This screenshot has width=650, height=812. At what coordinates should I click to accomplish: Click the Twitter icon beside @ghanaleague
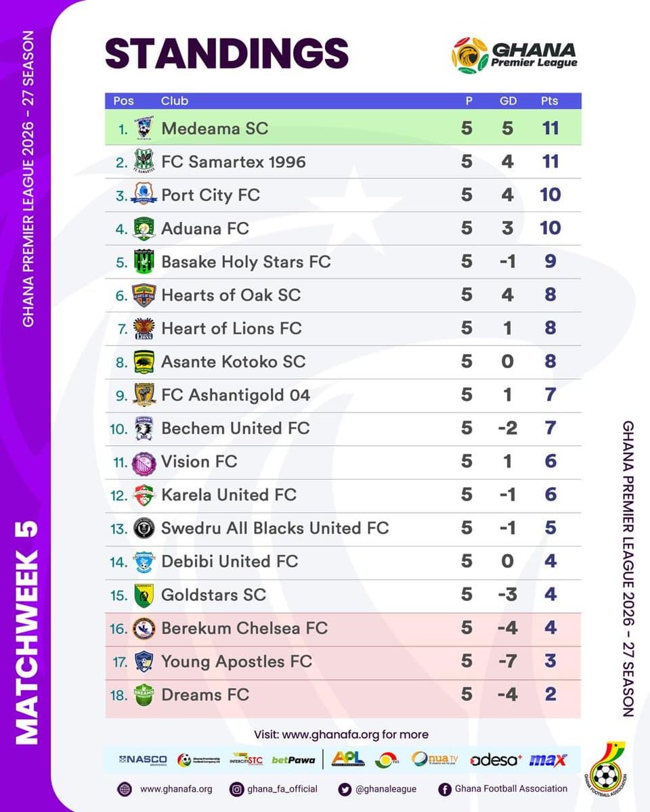pos(343,789)
